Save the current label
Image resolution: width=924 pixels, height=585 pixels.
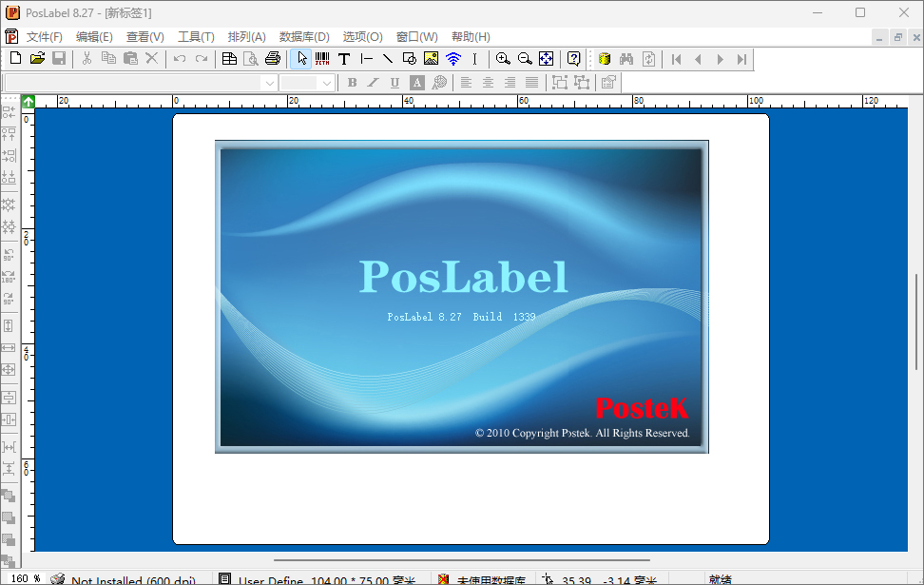59,58
